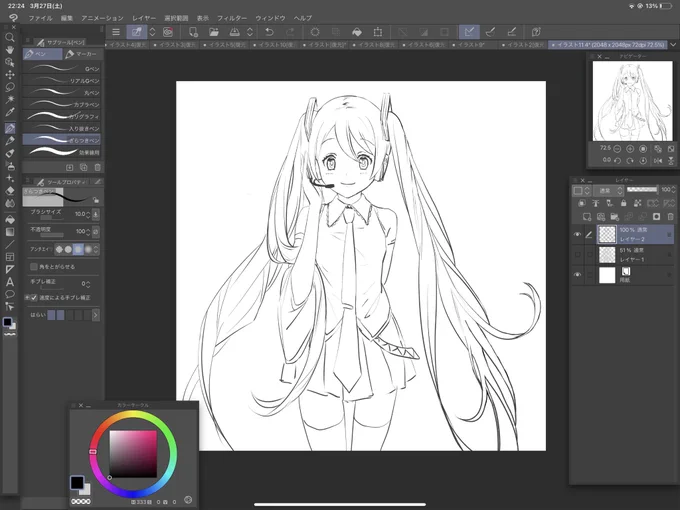Screen dimensions: 680x510
Task: Select the Fill bucket tool in the toolbox
Action: click(10, 219)
